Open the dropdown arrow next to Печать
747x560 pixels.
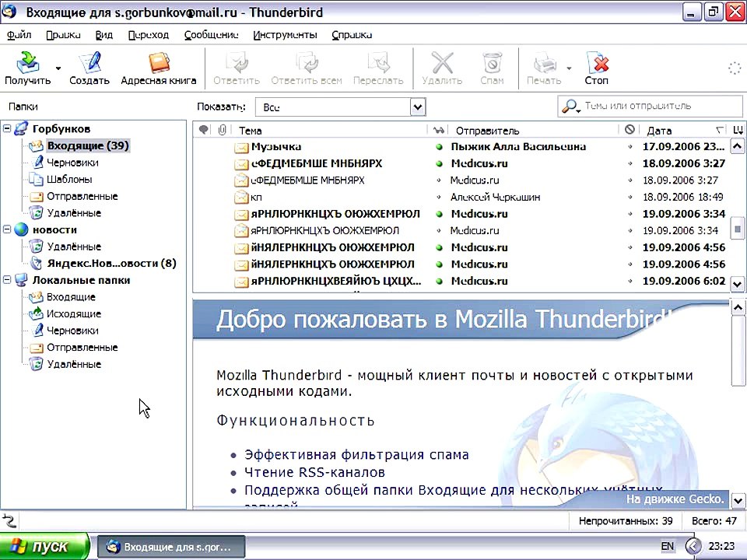(x=569, y=68)
